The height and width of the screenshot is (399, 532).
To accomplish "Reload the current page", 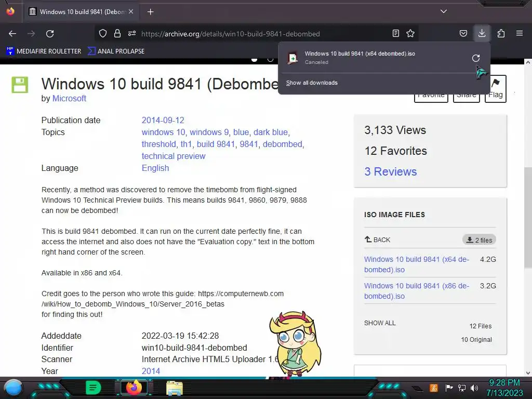I will point(50,34).
